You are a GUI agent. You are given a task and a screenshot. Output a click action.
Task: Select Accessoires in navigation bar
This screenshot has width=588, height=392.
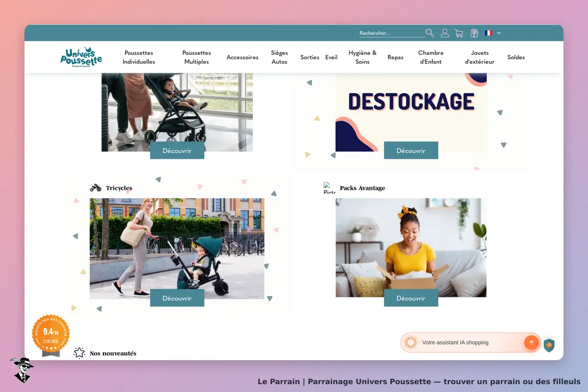coord(243,57)
